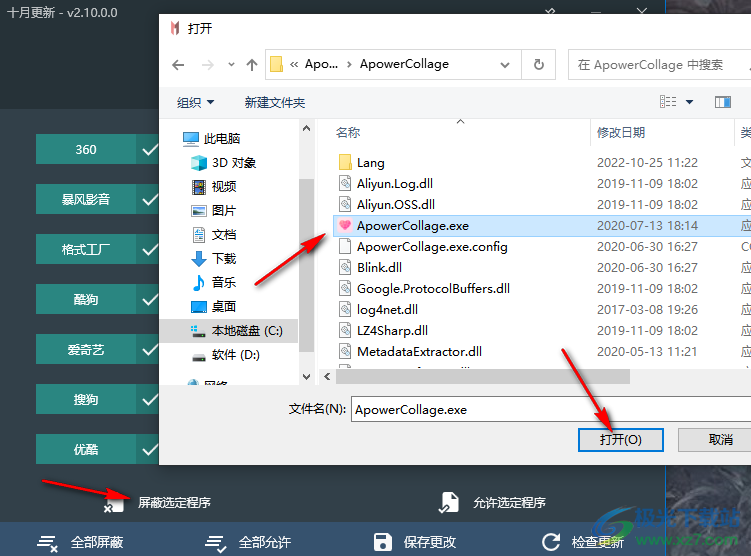Viewport: 751px width, 556px height.
Task: Sort files by 修改日期 column
Action: click(x=621, y=132)
